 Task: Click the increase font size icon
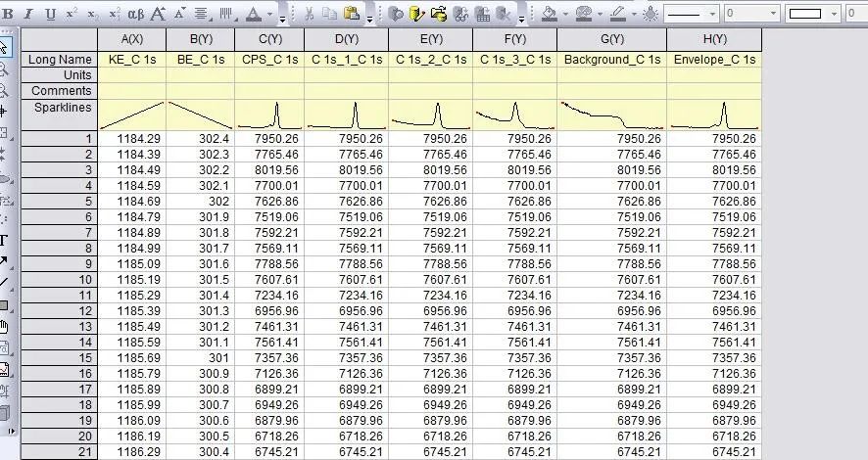click(158, 14)
